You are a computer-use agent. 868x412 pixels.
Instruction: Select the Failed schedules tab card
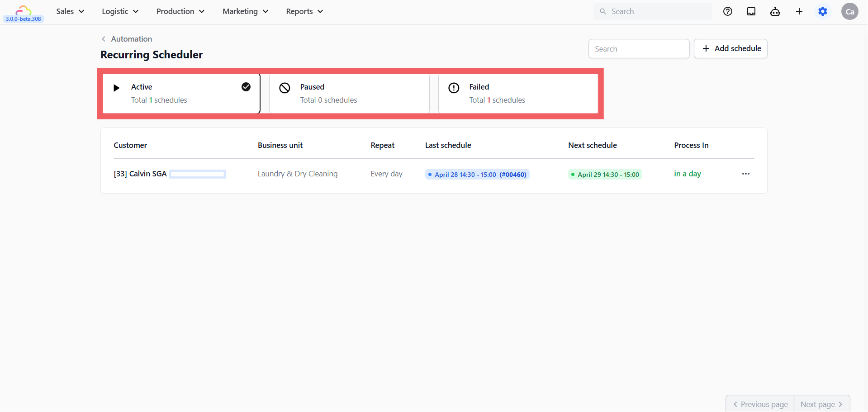518,94
